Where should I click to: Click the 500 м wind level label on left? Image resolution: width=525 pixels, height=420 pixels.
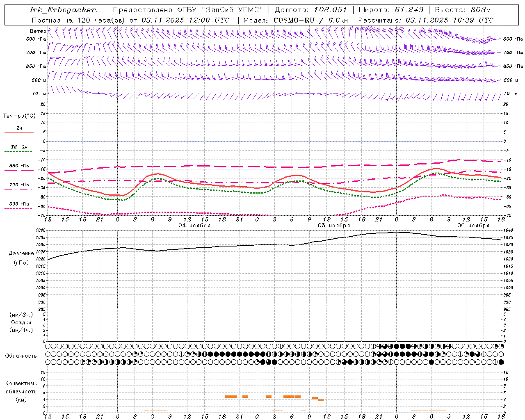click(39, 80)
